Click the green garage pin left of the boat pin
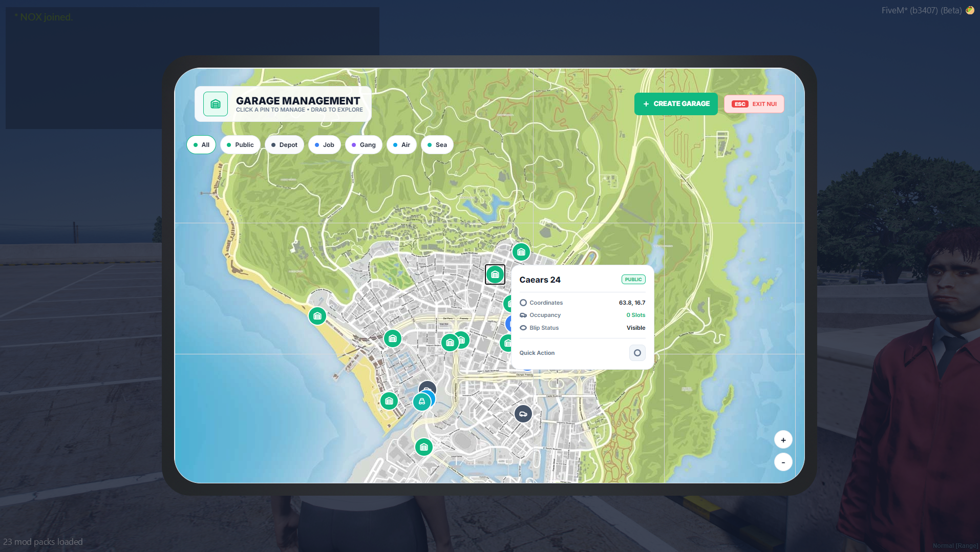 pyautogui.click(x=389, y=401)
